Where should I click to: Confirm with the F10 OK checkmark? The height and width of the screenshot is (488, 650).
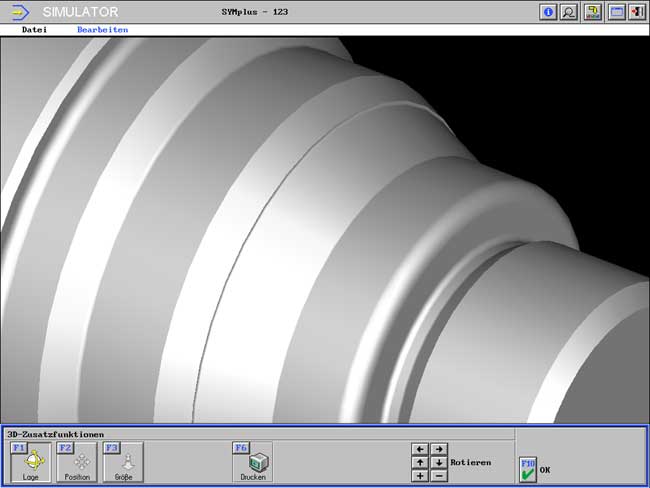click(528, 469)
